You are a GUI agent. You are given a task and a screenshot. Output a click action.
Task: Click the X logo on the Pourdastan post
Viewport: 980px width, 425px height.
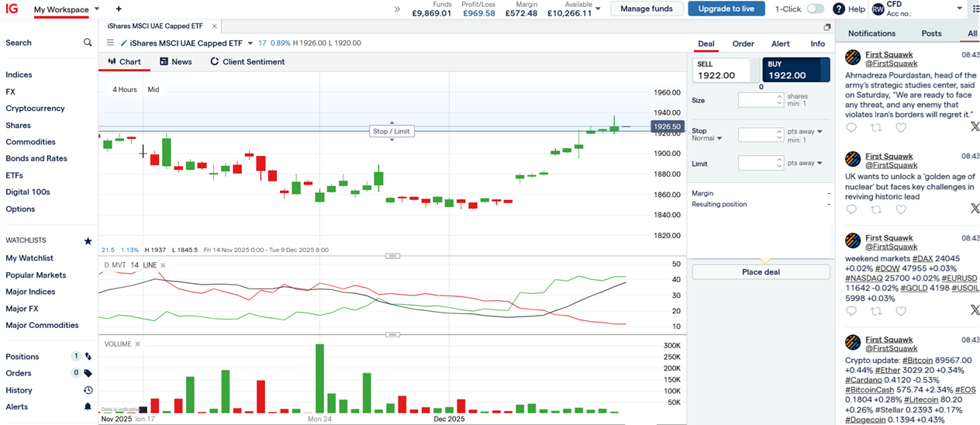click(975, 127)
